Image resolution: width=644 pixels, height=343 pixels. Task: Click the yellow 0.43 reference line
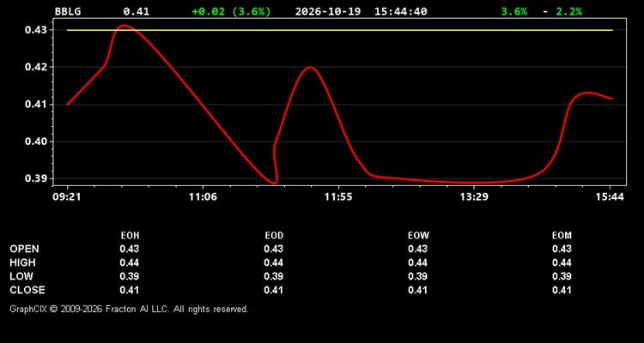pos(340,30)
